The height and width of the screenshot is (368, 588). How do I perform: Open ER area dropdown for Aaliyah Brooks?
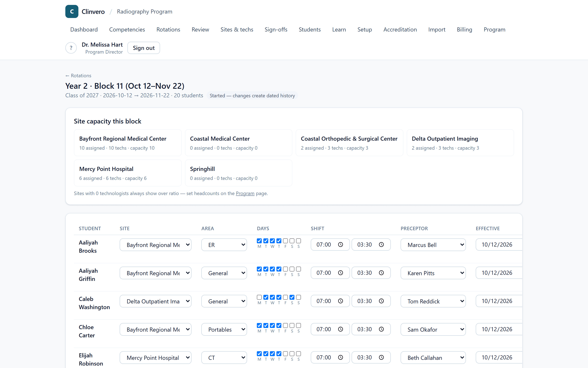click(x=224, y=245)
